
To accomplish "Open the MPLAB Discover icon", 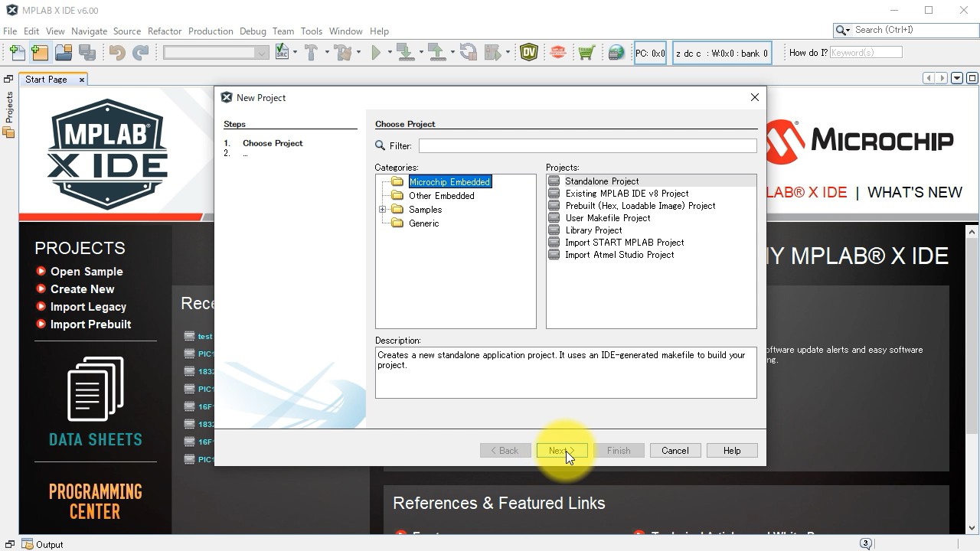I will pos(558,52).
